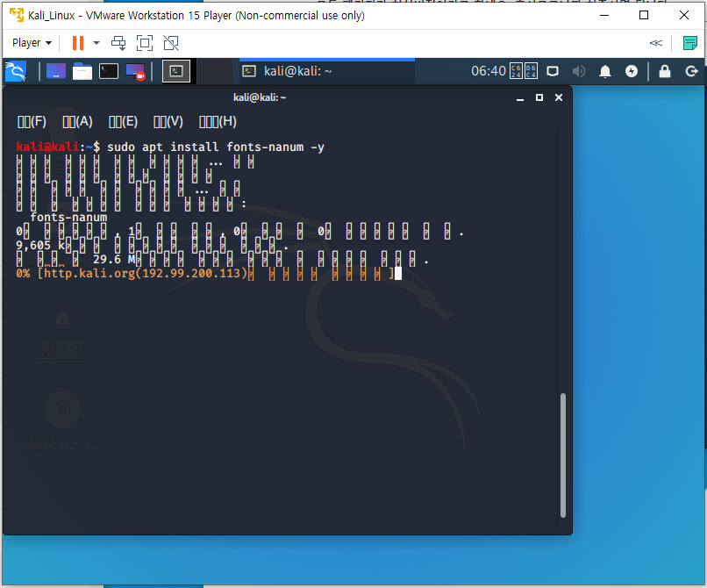Screen dimensions: 707x588
Task: Close the VMware Player window
Action: tap(683, 15)
